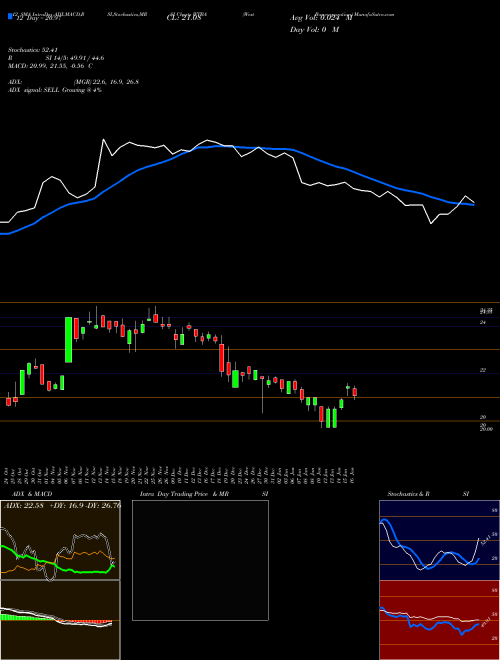Click the 'Day Vol: 0 M' label
Screen dimensions: 500x660
314,30
